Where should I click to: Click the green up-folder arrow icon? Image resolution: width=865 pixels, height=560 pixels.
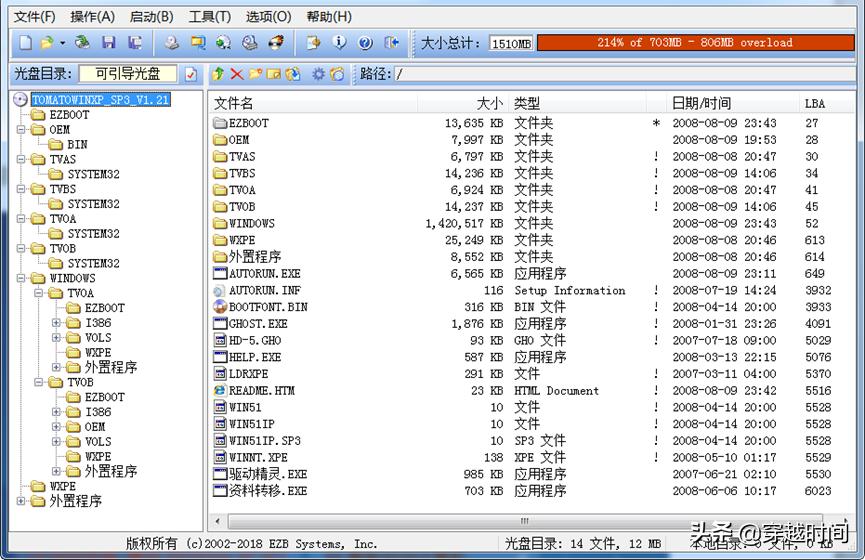tap(219, 74)
